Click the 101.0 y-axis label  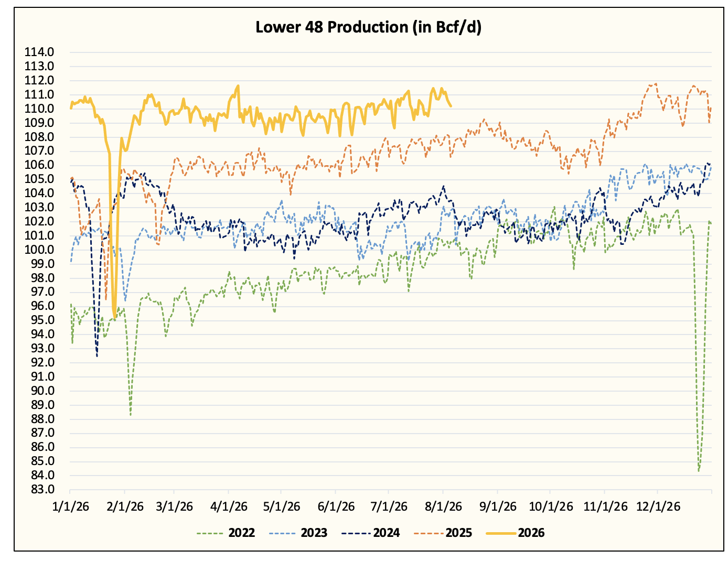click(x=39, y=235)
